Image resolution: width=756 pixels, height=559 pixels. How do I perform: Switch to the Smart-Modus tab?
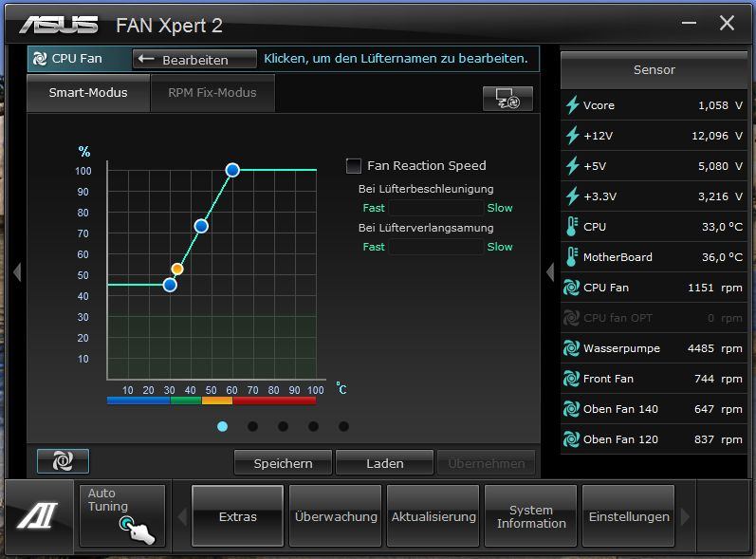pyautogui.click(x=88, y=93)
